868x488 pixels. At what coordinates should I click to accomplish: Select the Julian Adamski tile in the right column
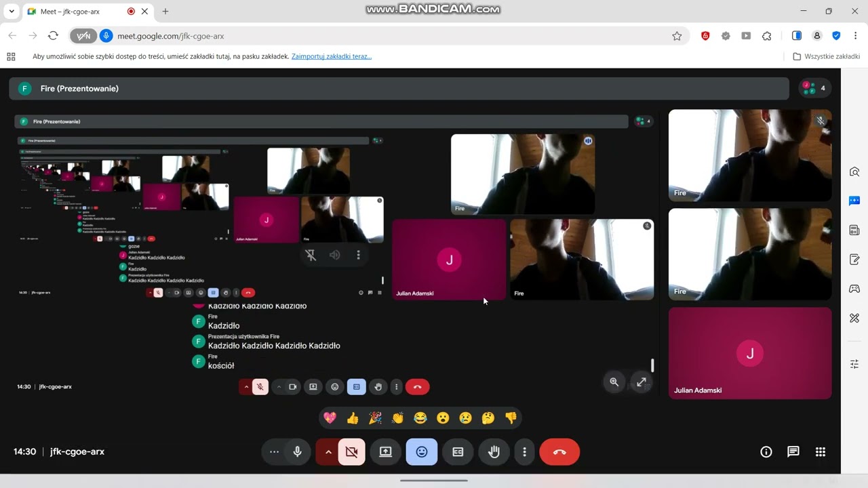[750, 353]
